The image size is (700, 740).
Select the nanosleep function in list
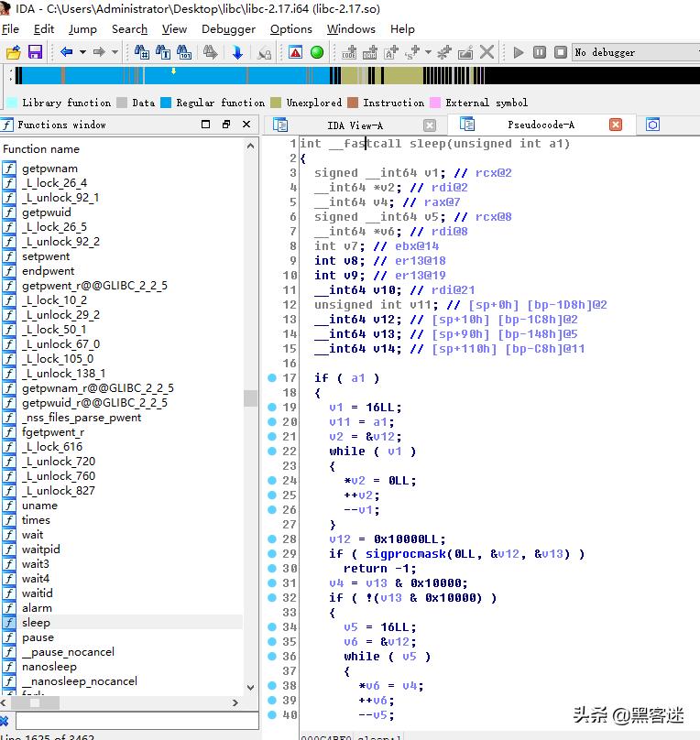(50, 667)
